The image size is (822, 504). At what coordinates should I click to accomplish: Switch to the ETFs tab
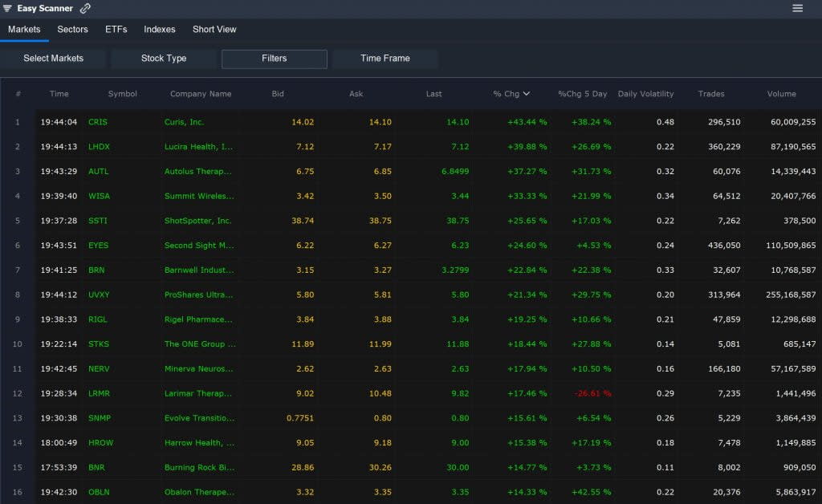tap(116, 29)
